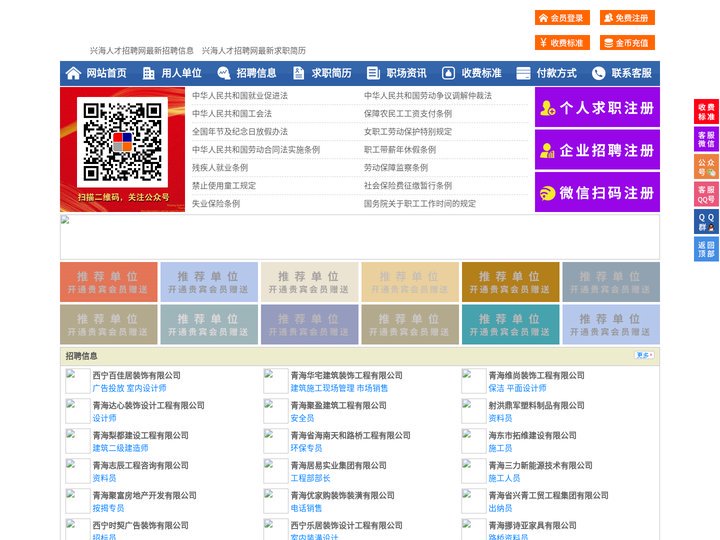Viewport: 720px width, 540px height.
Task: Open 兴海人才招聘网最新招聘信息 link
Action: [x=141, y=51]
